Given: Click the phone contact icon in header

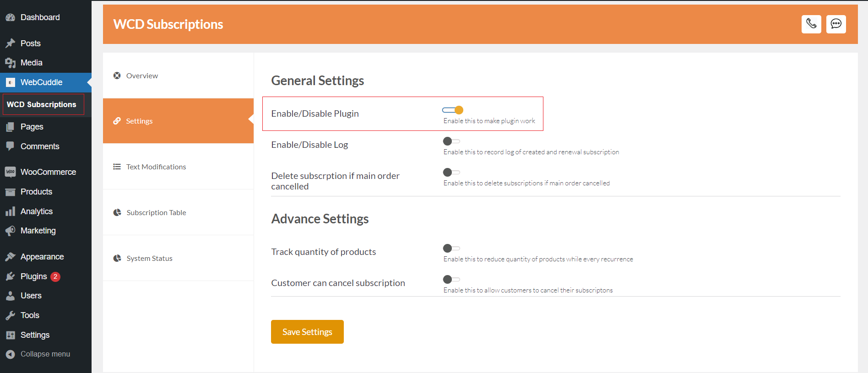Looking at the screenshot, I should [x=811, y=24].
